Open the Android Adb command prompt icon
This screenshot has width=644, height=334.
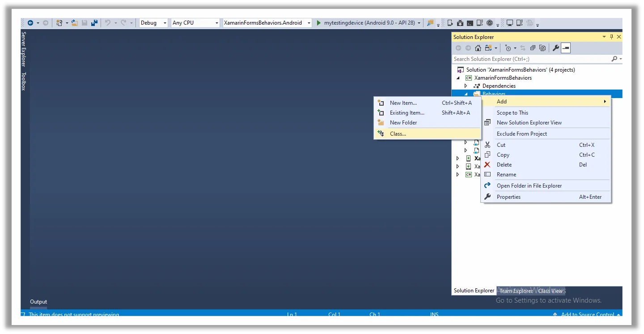click(470, 23)
